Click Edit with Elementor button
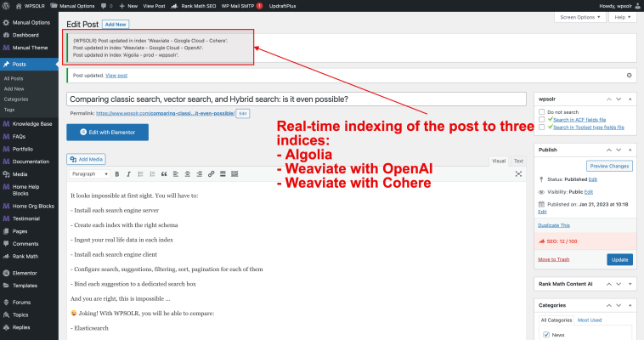Image resolution: width=644 pixels, height=340 pixels. click(x=108, y=133)
